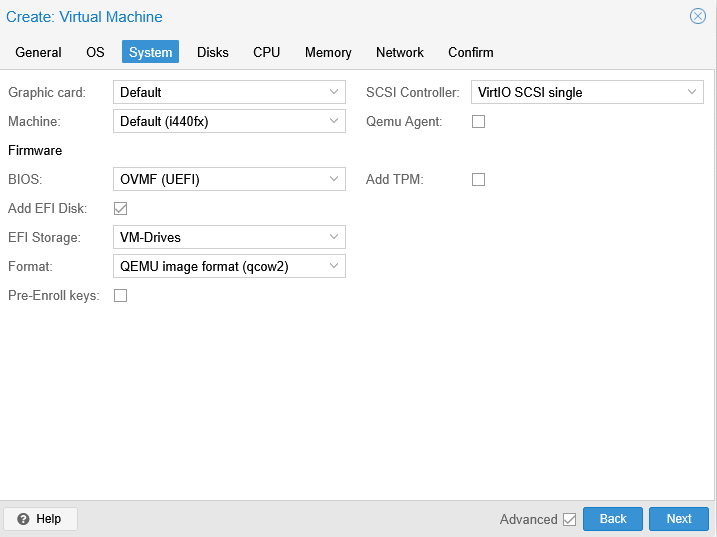Open the Format dropdown arrow

(334, 266)
